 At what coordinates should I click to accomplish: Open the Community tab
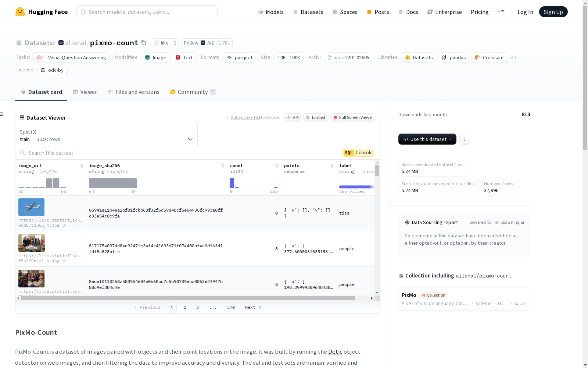(193, 92)
